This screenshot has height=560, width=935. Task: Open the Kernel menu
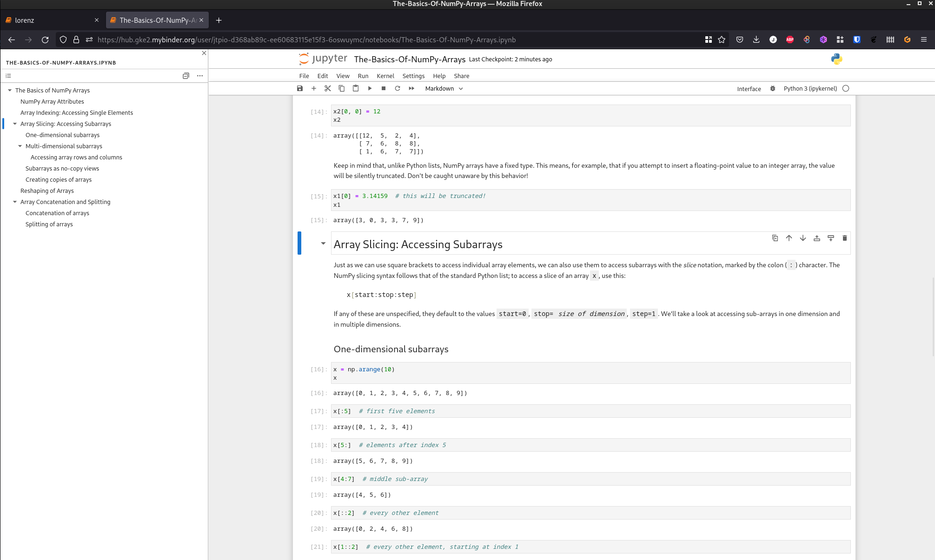[385, 76]
